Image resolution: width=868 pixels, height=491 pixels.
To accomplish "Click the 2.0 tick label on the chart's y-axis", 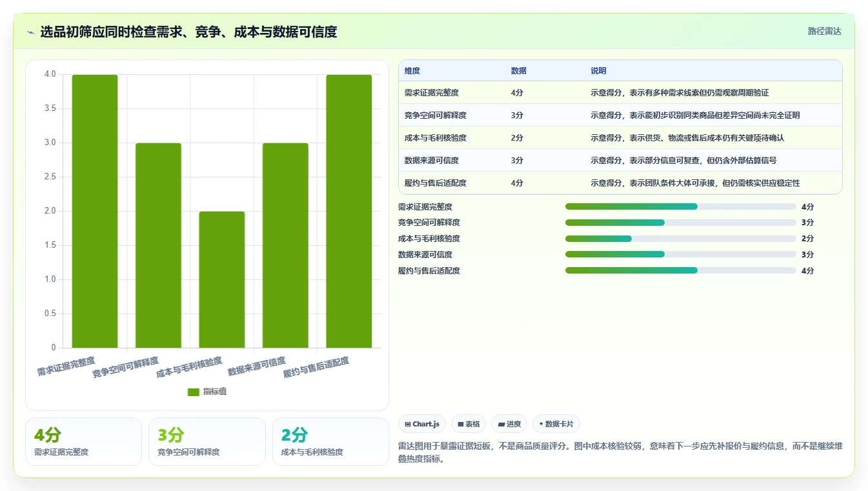I will [x=50, y=211].
